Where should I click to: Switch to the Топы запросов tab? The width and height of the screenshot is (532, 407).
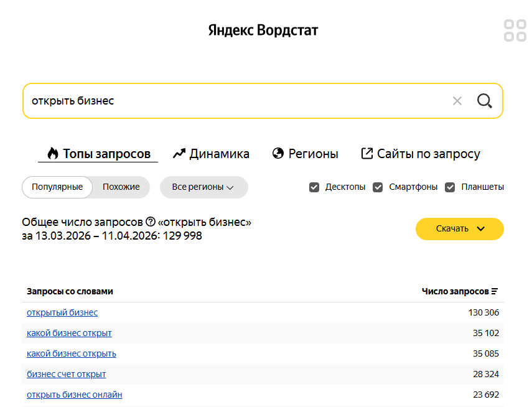pos(98,154)
